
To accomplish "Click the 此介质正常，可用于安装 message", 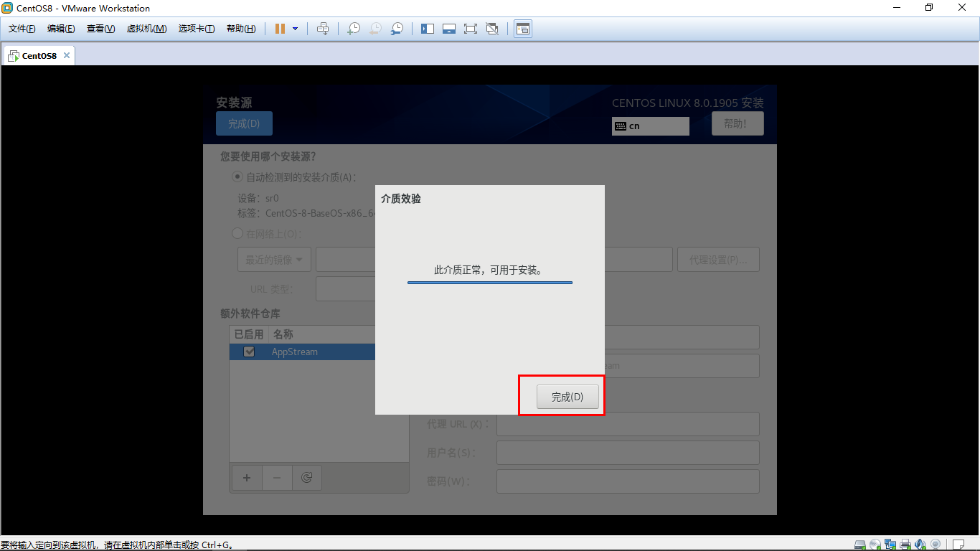I will point(490,270).
